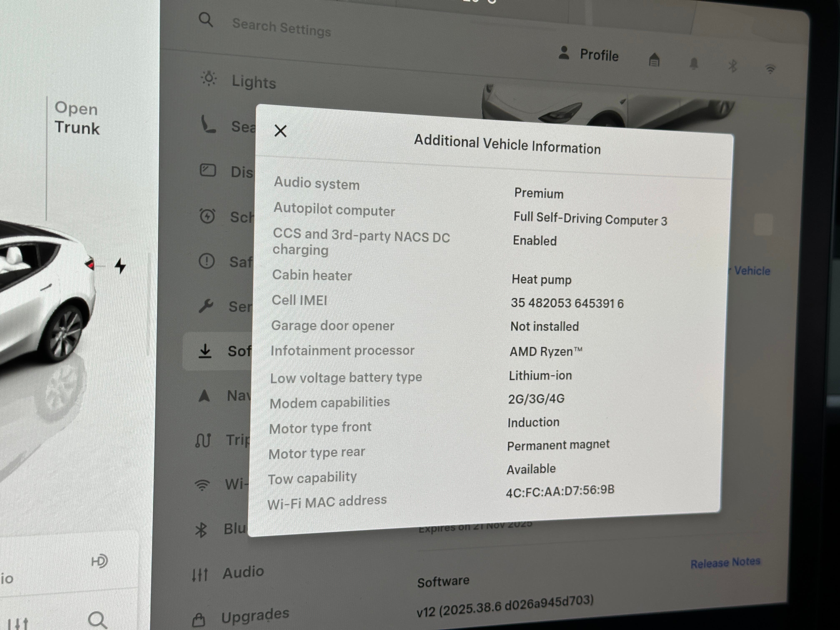This screenshot has height=630, width=840.
Task: Tap the HD radio icon
Action: click(100, 561)
